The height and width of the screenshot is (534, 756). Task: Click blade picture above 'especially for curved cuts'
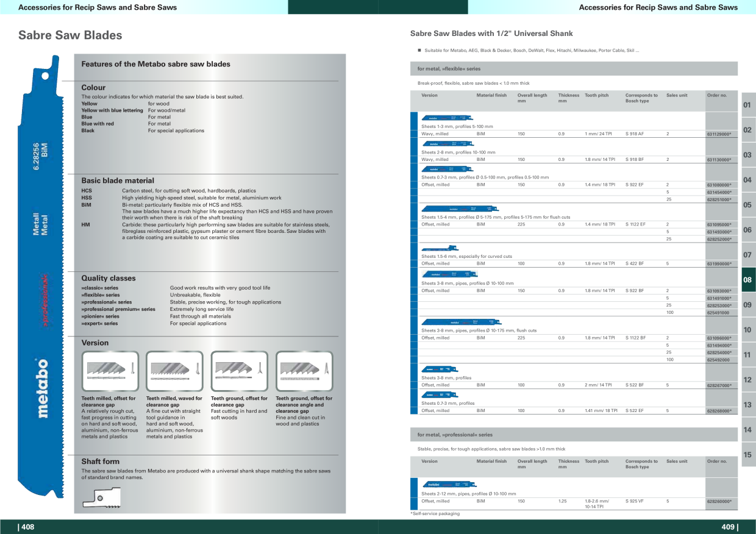click(x=440, y=248)
